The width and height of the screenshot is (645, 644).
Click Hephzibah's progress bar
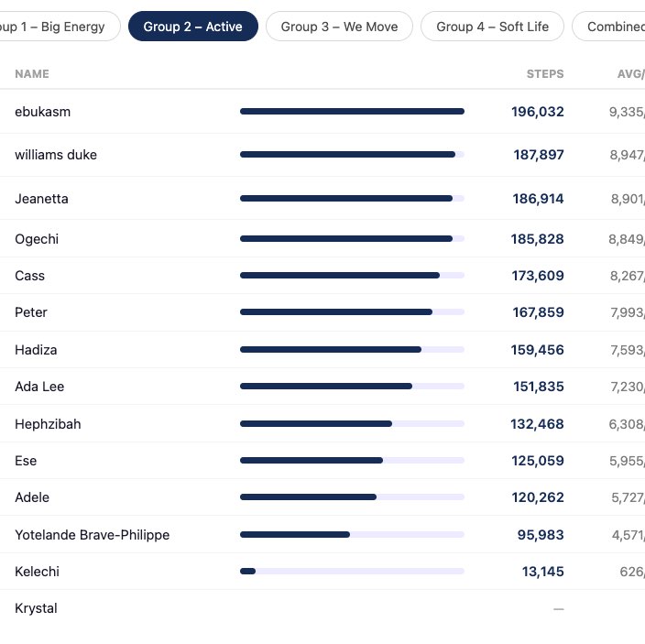coord(352,423)
